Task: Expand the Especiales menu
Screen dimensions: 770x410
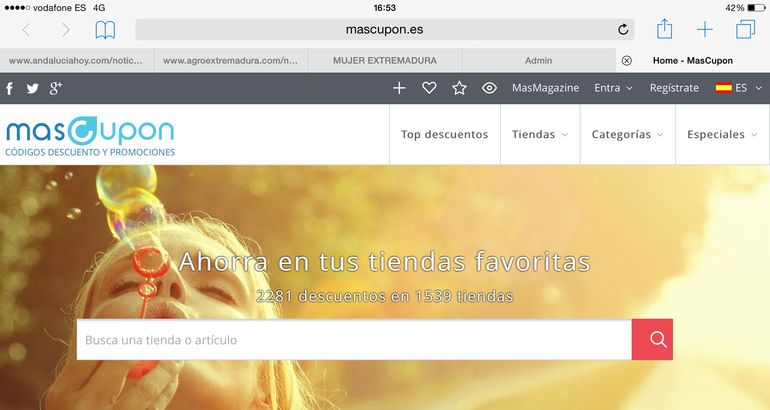Action: click(x=722, y=134)
